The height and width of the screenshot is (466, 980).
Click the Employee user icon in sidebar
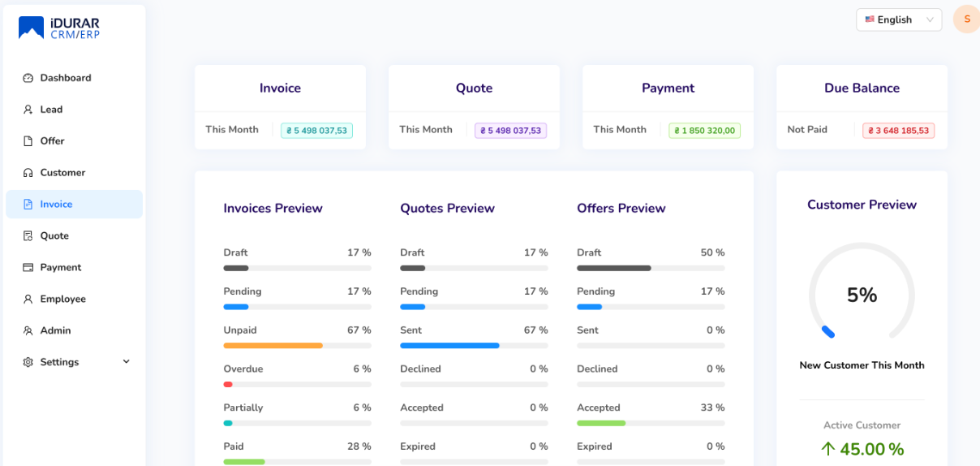tap(28, 300)
